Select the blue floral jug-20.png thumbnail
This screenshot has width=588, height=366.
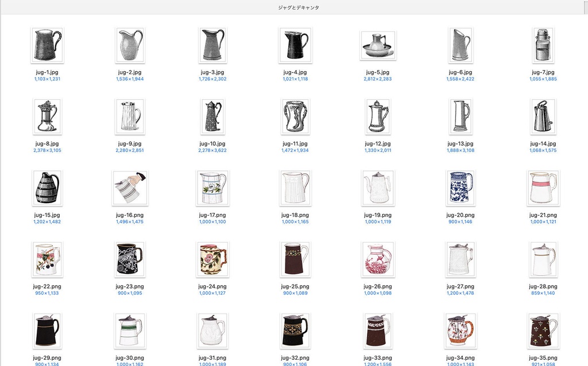coord(461,188)
